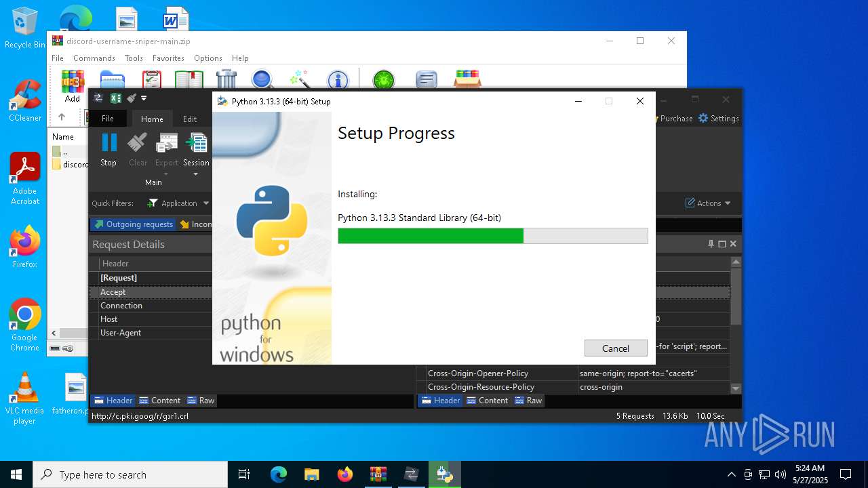Open the quick-access customize dropdown arrow
This screenshot has width=868, height=488.
click(144, 98)
